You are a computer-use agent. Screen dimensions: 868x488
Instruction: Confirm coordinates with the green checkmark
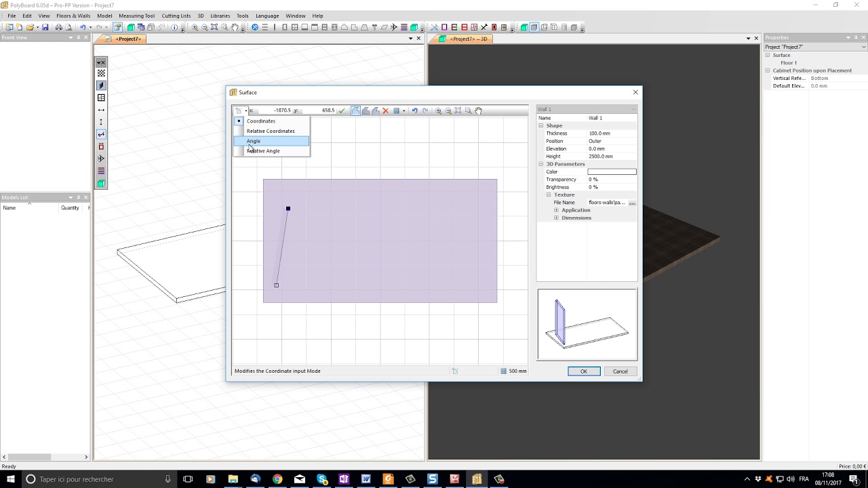coord(341,110)
